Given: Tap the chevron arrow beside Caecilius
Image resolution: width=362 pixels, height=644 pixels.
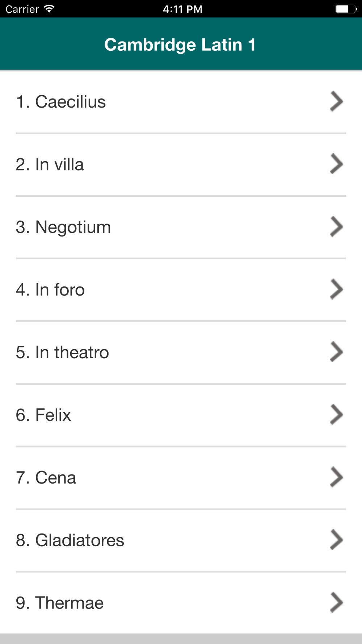Looking at the screenshot, I should click(336, 101).
